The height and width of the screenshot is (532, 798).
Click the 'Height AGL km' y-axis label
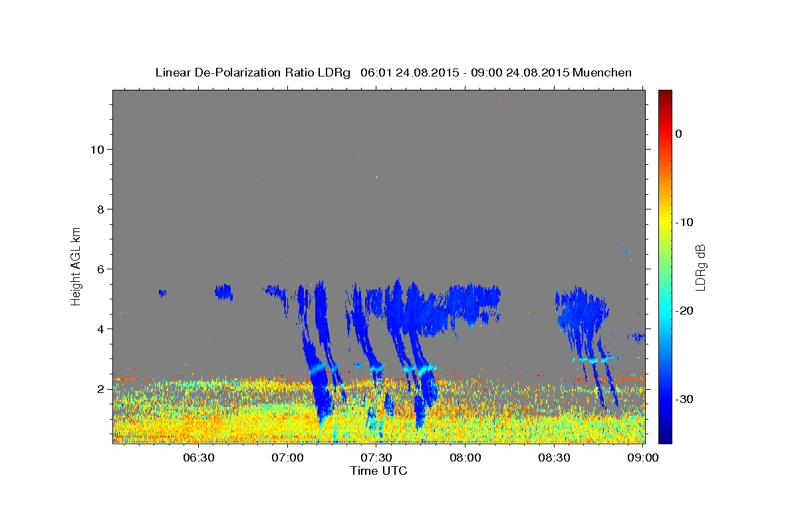(76, 266)
